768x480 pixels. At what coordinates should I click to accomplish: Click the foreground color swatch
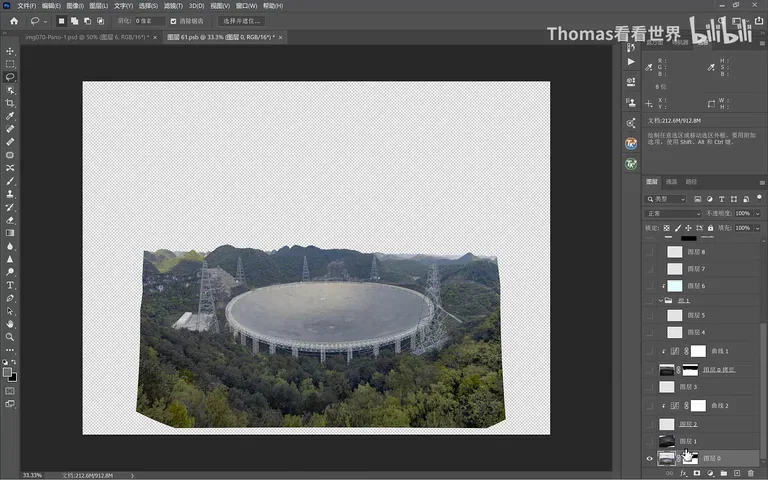(7, 372)
